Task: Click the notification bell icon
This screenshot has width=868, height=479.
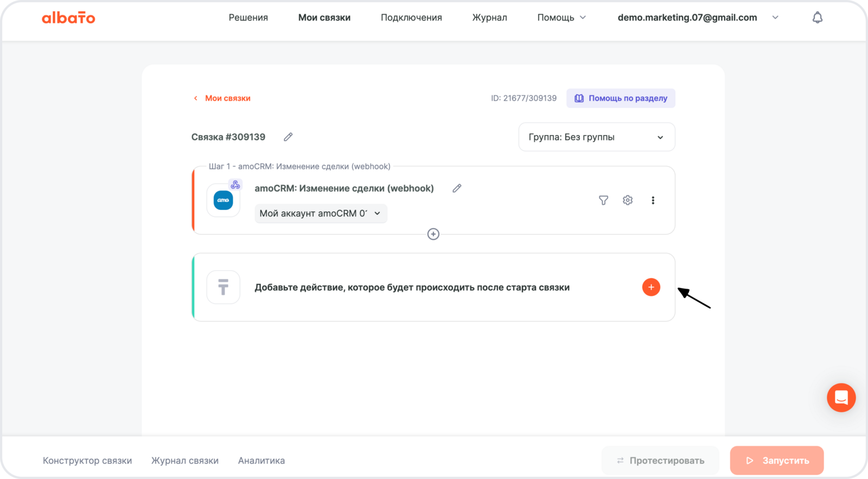Action: coord(817,17)
